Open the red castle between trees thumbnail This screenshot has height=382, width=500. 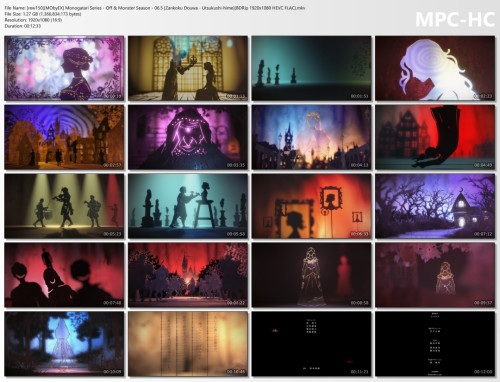pos(188,275)
